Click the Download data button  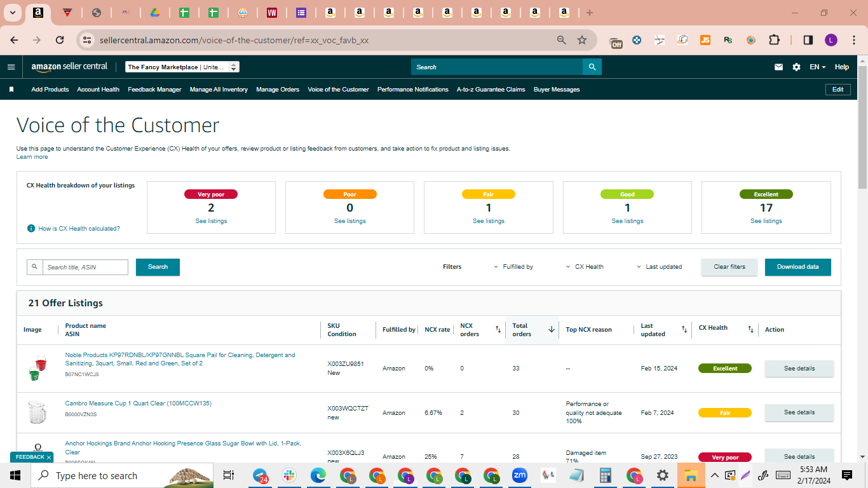798,267
